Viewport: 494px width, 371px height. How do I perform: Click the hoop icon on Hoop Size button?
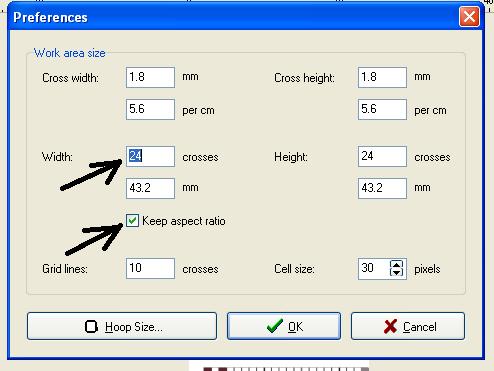point(91,327)
